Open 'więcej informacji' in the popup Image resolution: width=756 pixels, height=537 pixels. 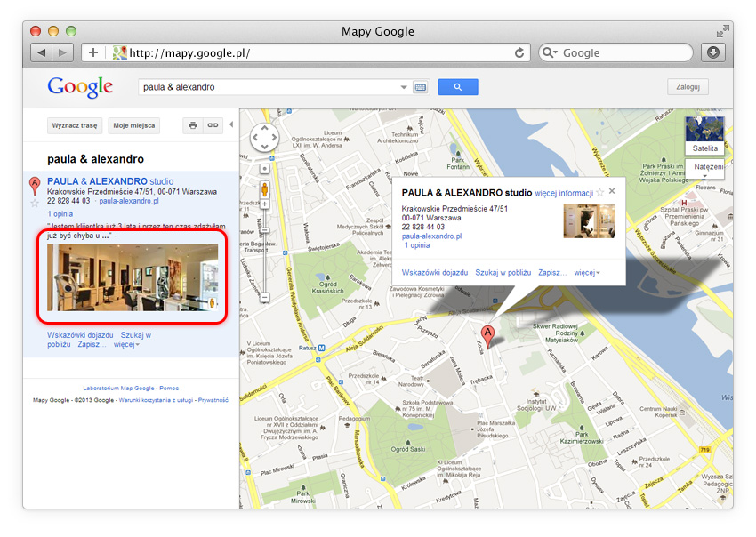coord(564,193)
